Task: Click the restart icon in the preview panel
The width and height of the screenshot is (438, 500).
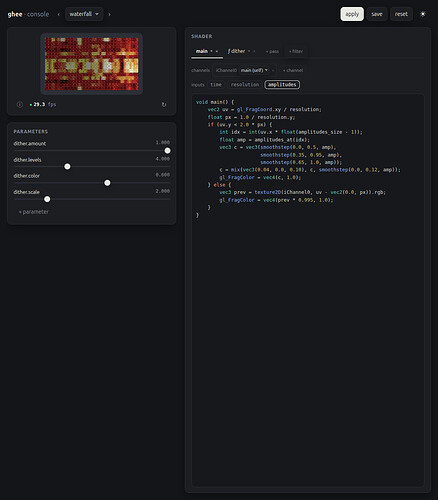Action: (164, 104)
